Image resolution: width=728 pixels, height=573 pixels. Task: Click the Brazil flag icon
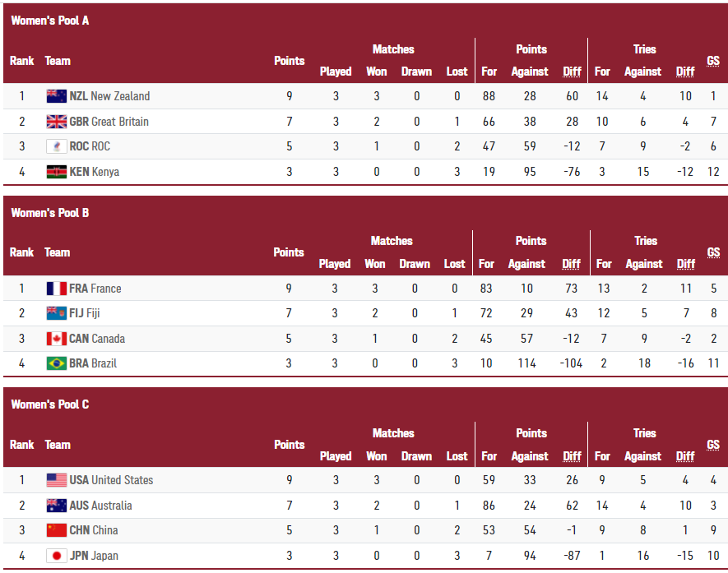56,363
